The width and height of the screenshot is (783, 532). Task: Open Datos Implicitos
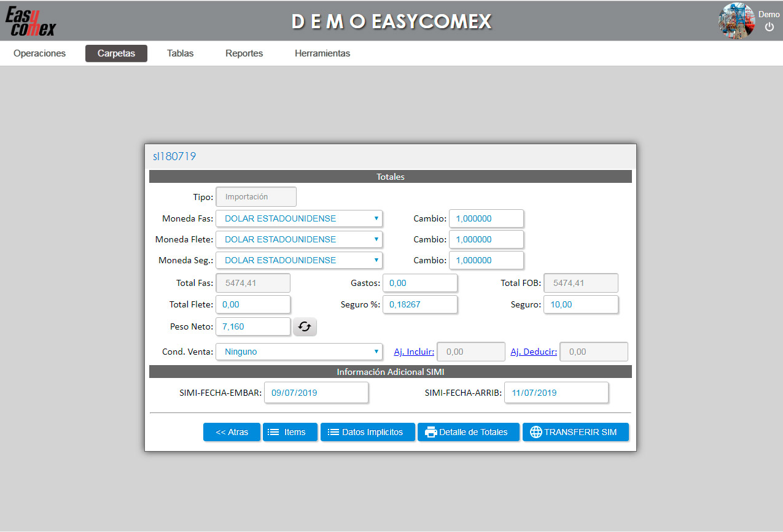[x=367, y=432]
